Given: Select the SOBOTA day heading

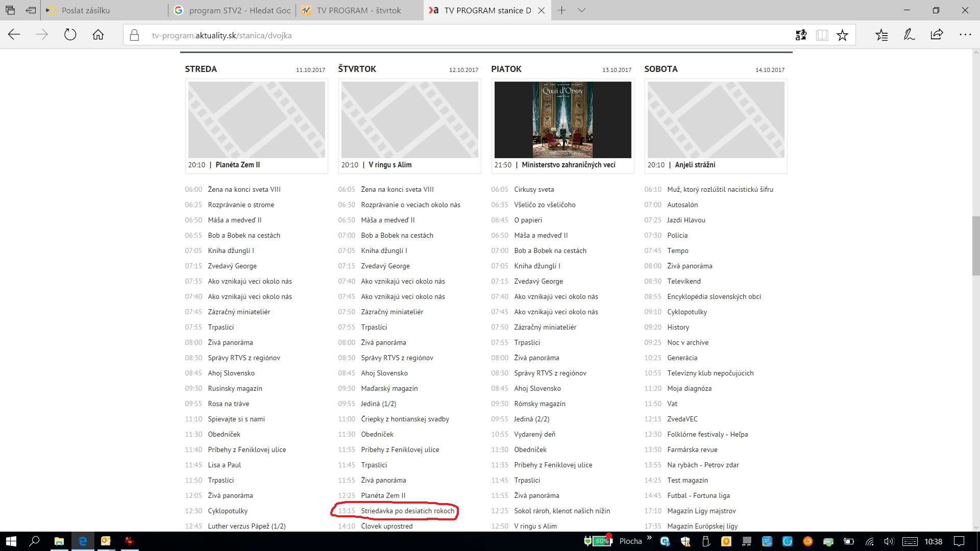Looking at the screenshot, I should (x=660, y=69).
